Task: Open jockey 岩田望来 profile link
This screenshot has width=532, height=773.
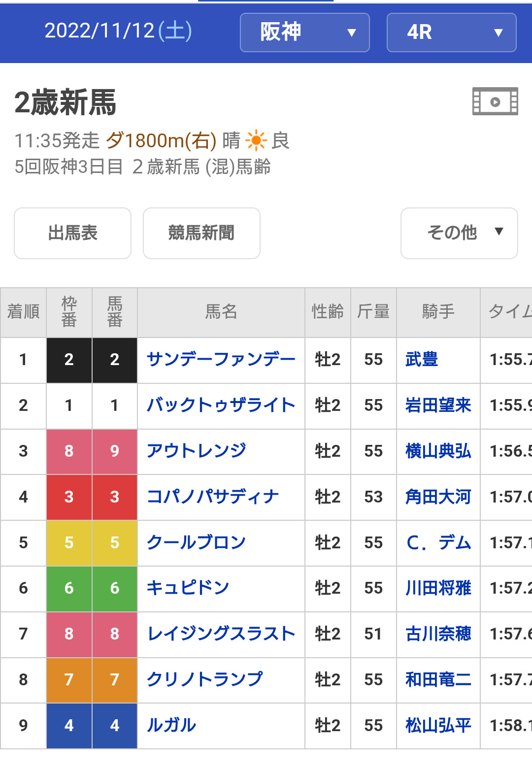Action: click(x=438, y=405)
